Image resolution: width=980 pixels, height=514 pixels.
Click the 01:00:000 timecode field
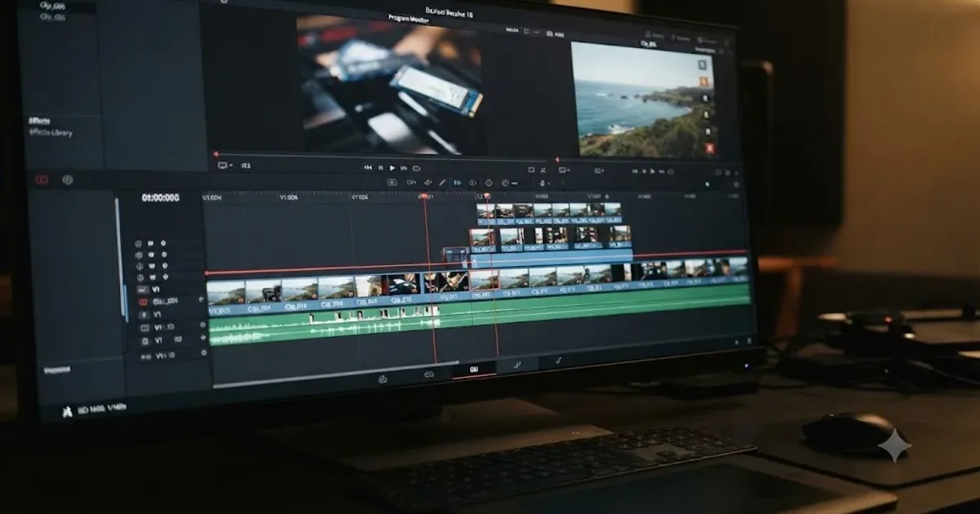[160, 197]
